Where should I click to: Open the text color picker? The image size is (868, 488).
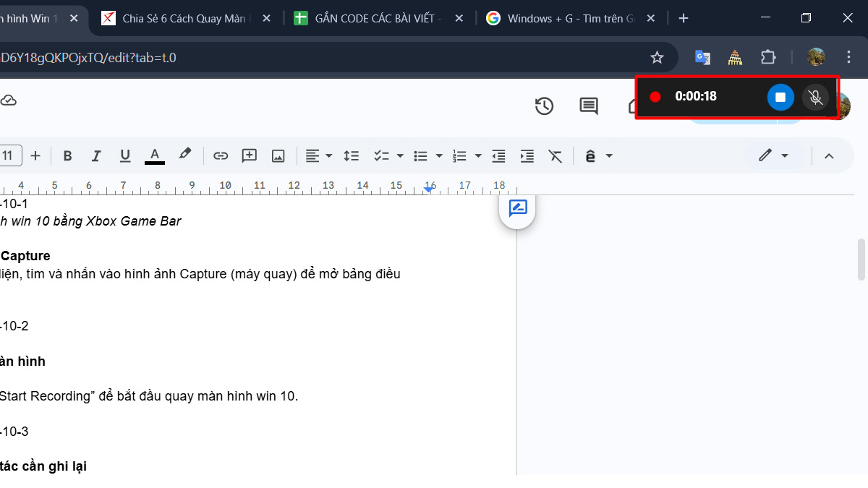[154, 155]
